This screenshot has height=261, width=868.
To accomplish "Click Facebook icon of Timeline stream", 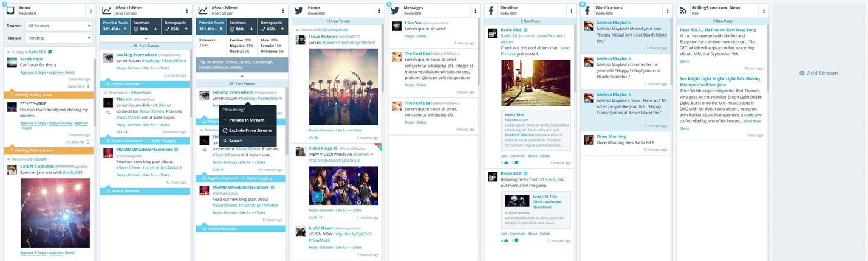I will (x=491, y=10).
